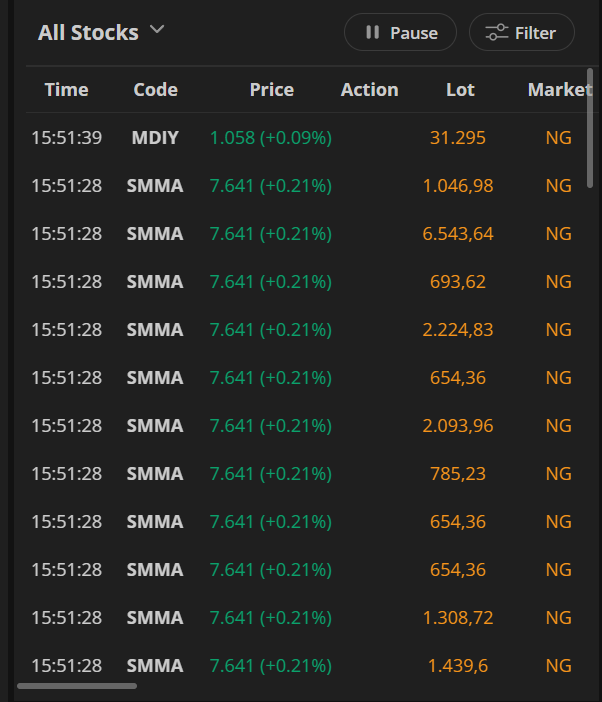Open the All Stocks selector label
The image size is (602, 702).
[88, 33]
